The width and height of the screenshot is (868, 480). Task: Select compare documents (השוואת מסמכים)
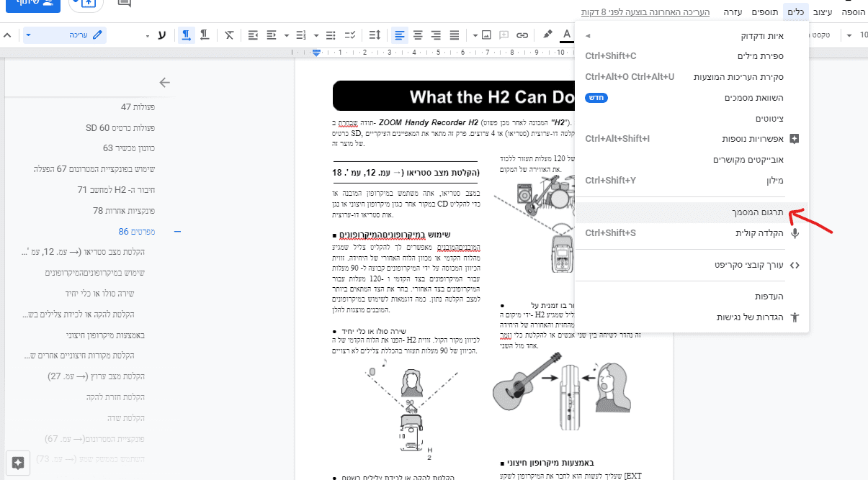(692, 97)
